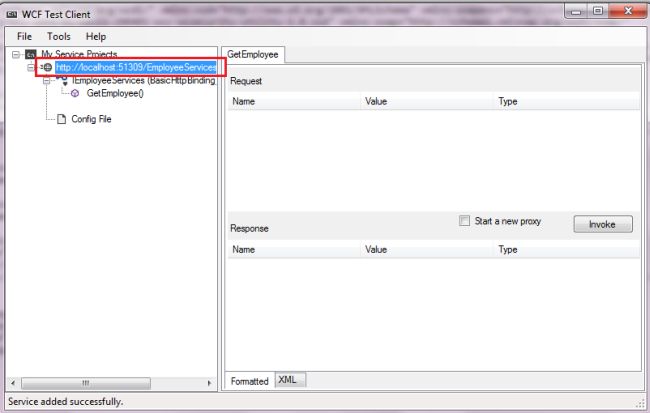Viewport: 650px width, 413px height.
Task: Select My Service Projects root node
Action: tap(79, 54)
